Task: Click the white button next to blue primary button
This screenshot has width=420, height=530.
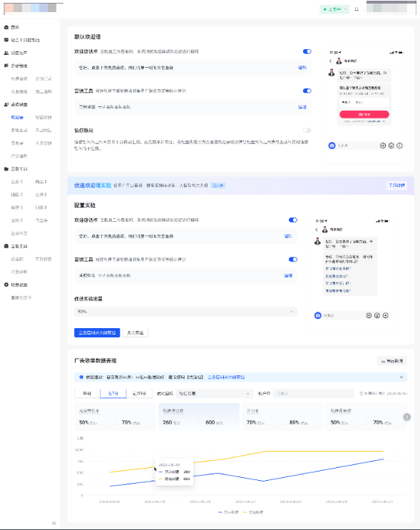Action: coord(135,332)
